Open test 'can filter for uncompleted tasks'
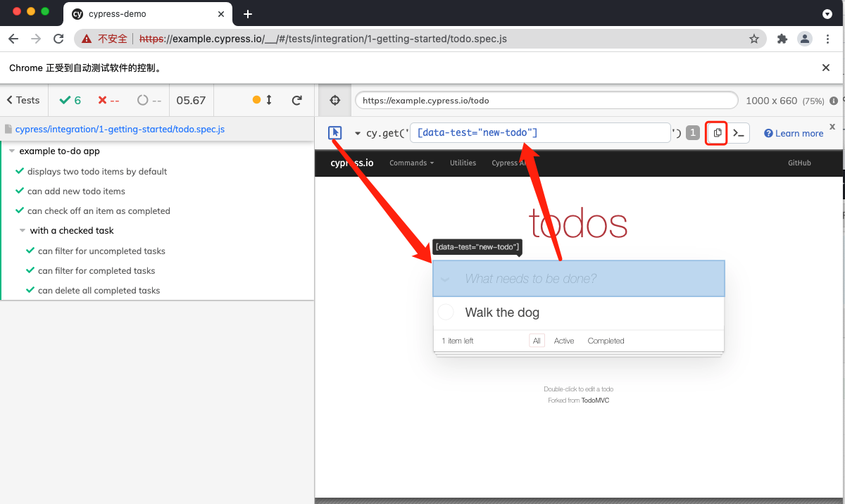The height and width of the screenshot is (504, 845). pos(101,251)
